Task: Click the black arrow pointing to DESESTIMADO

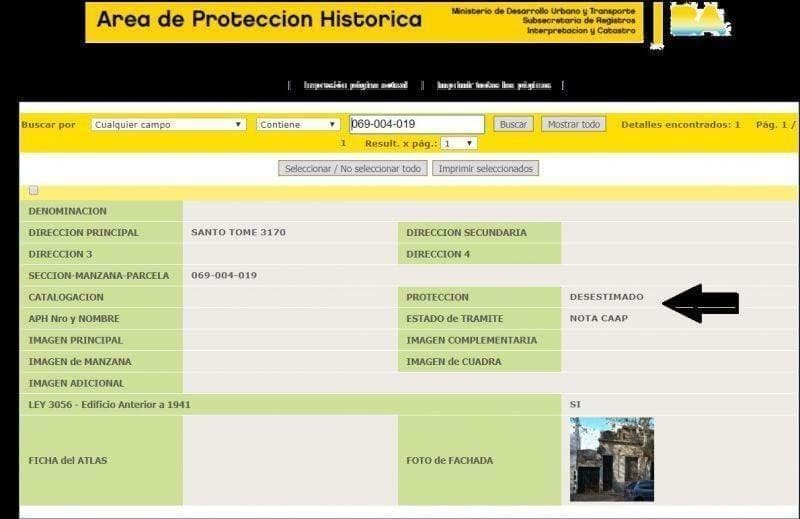Action: [700, 302]
